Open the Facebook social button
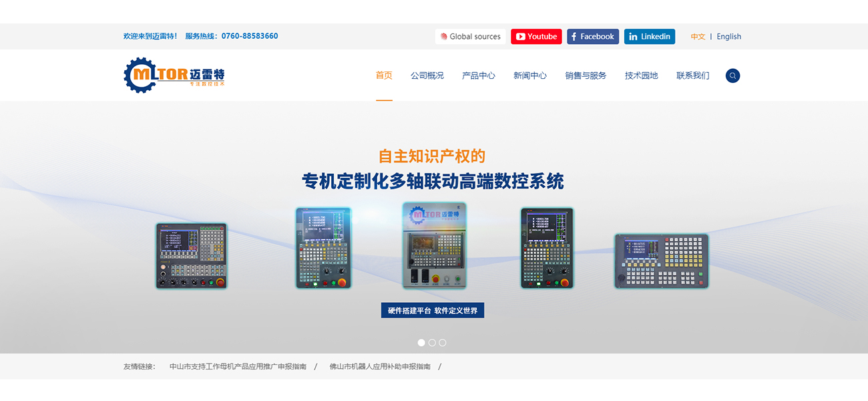The width and height of the screenshot is (868, 401). tap(593, 37)
